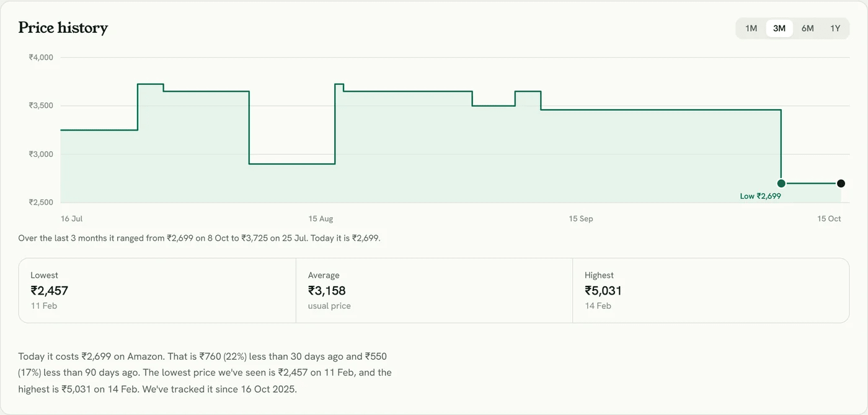Click the ₹2,500 y-axis label
This screenshot has height=415, width=868.
click(41, 202)
